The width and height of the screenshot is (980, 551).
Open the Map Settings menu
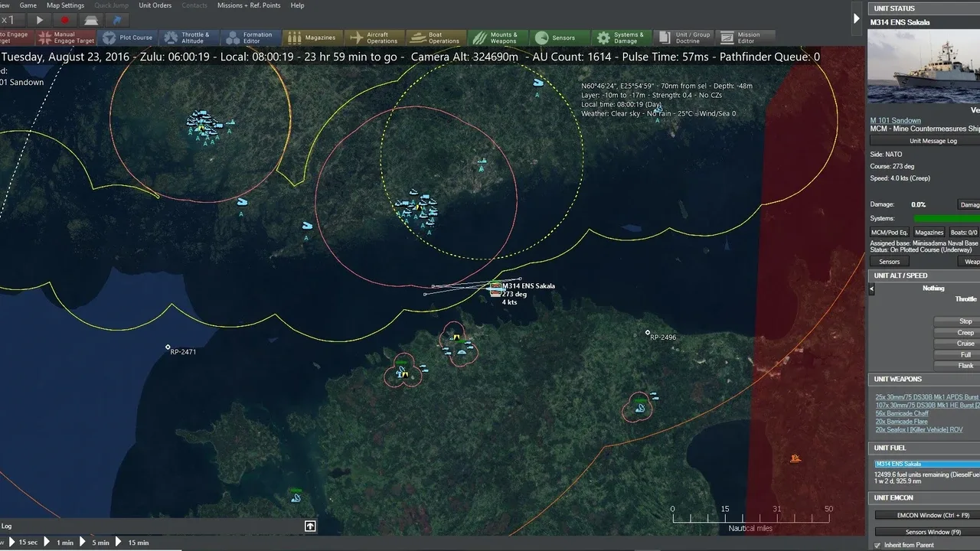65,5
